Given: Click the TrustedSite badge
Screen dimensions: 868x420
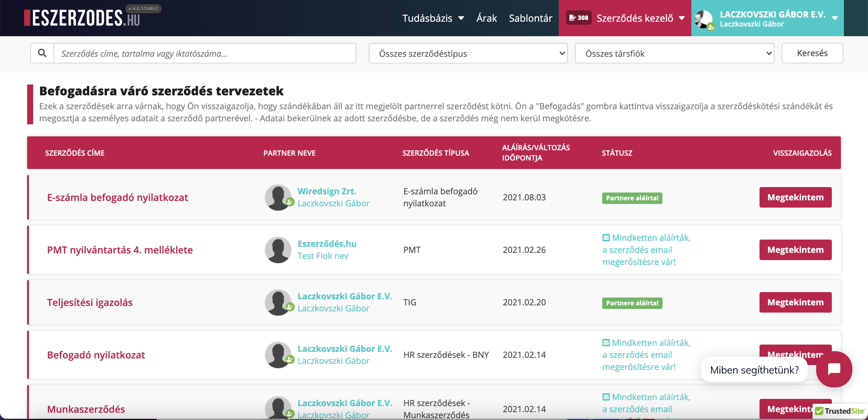Looking at the screenshot, I should [840, 411].
